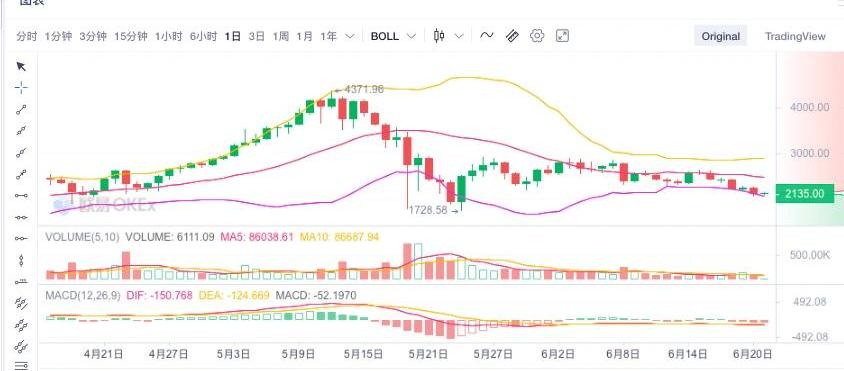Select the 15分钟 timeframe tab
Image resolution: width=844 pixels, height=371 pixels.
click(131, 36)
